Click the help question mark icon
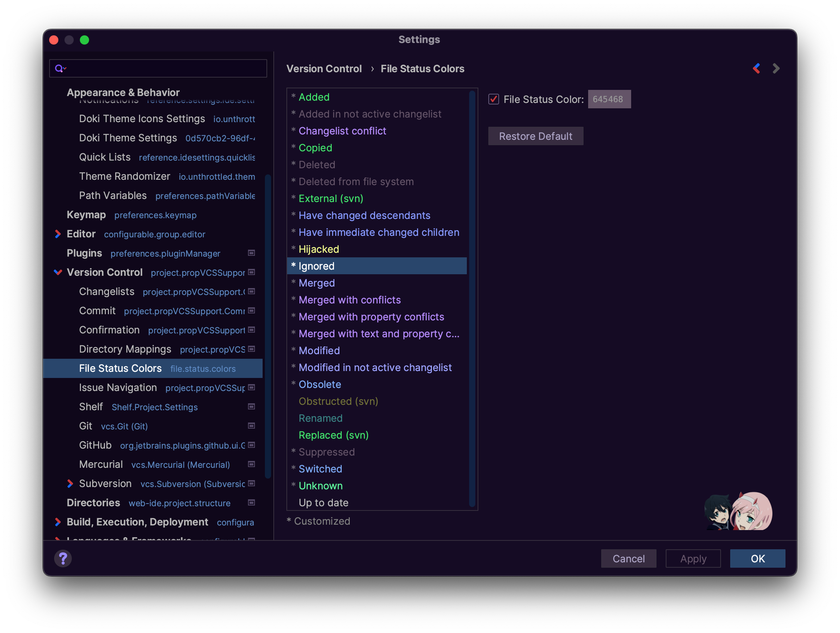This screenshot has width=840, height=633. click(x=63, y=558)
